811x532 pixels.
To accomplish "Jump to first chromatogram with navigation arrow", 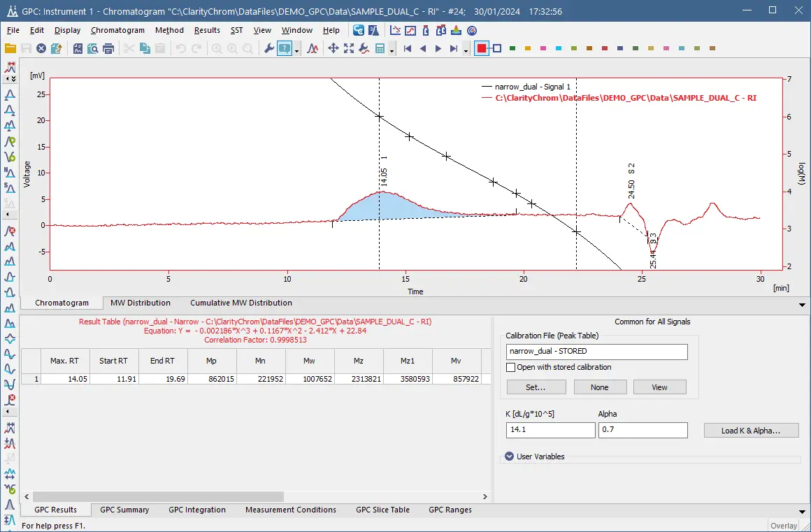I will 408,48.
